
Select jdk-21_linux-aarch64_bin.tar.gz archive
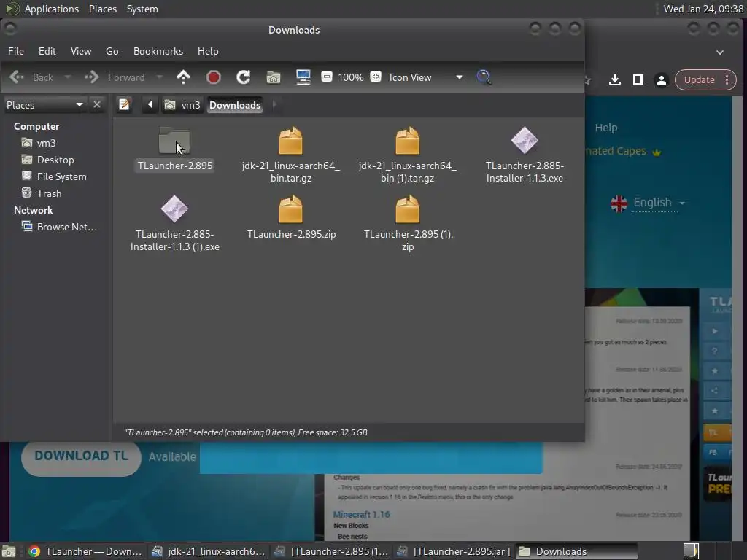[x=290, y=155]
